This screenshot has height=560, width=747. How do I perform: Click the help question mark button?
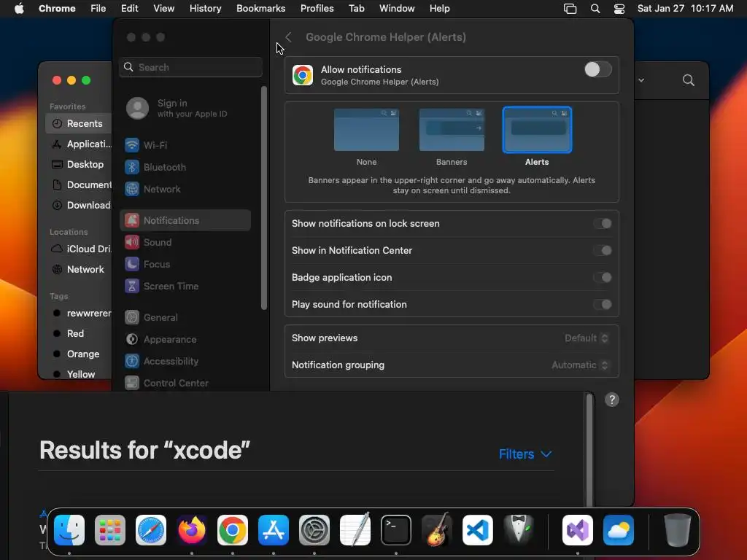[x=612, y=400]
